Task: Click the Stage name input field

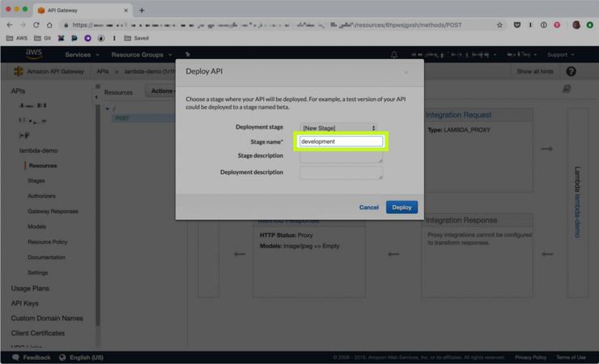Action: pyautogui.click(x=341, y=142)
